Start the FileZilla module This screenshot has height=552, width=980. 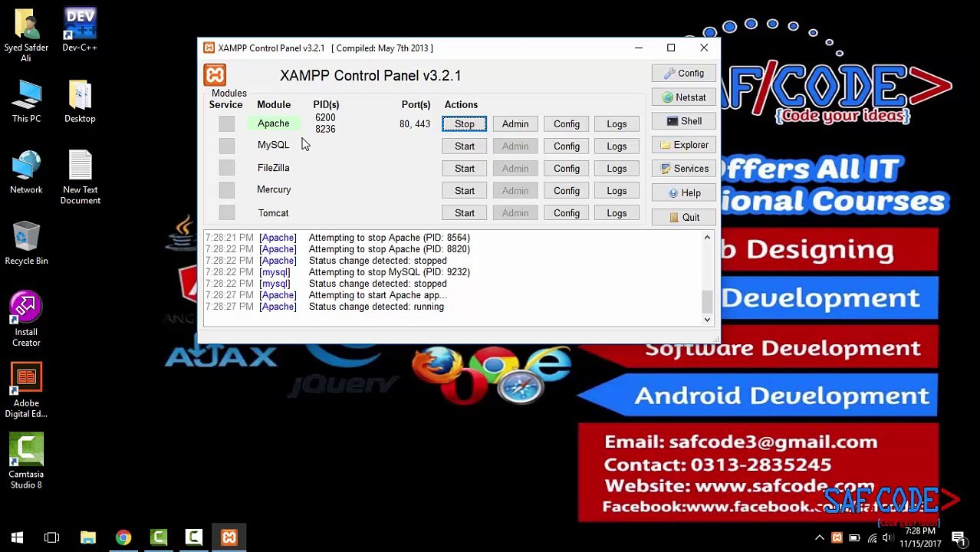464,169
